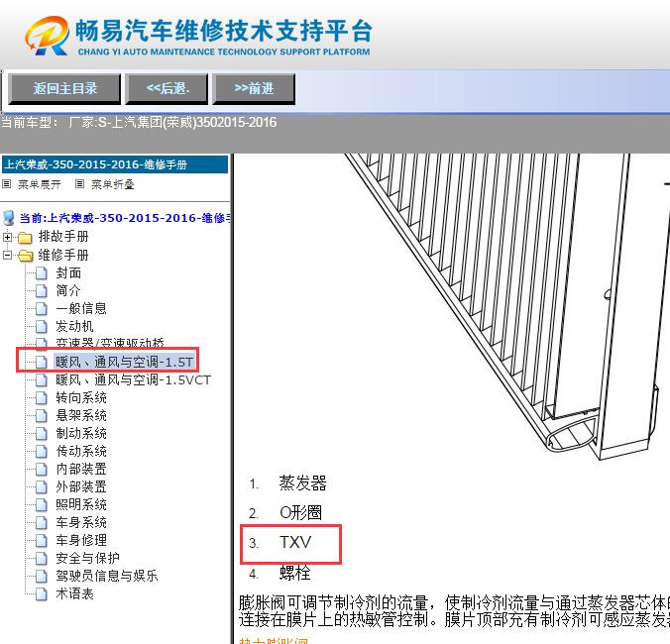
Task: Click the document icon beside 照明系统
Action: [41, 504]
